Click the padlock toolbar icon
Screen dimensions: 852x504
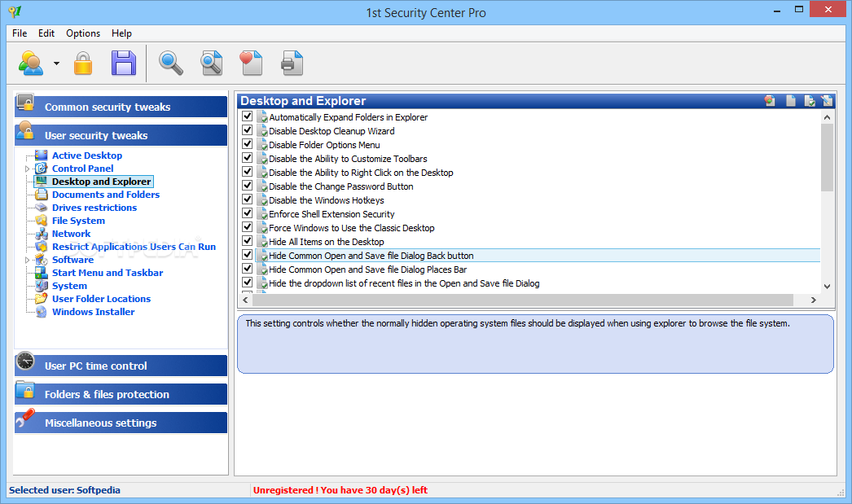82,63
